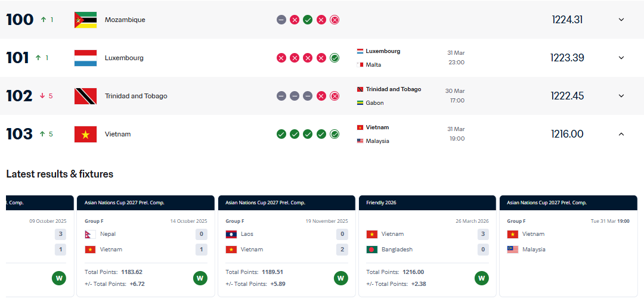Expand the Trinidad and Tobago row
This screenshot has width=644, height=302.
click(x=621, y=96)
